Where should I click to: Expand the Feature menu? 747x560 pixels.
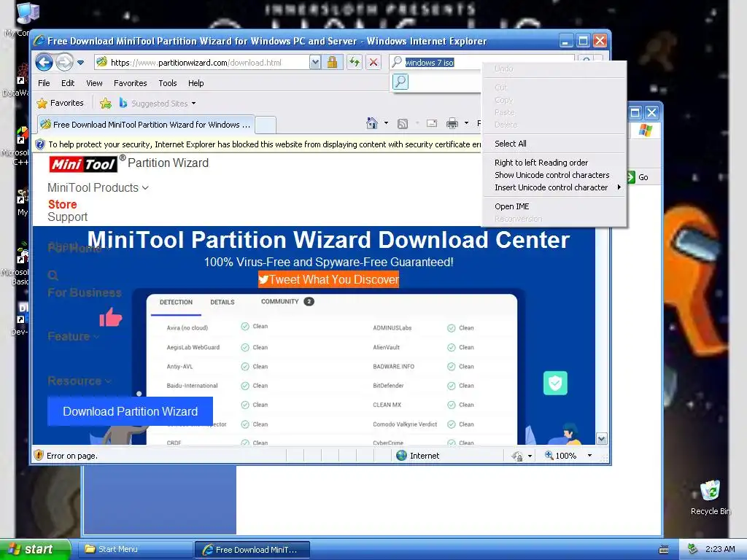(x=74, y=337)
